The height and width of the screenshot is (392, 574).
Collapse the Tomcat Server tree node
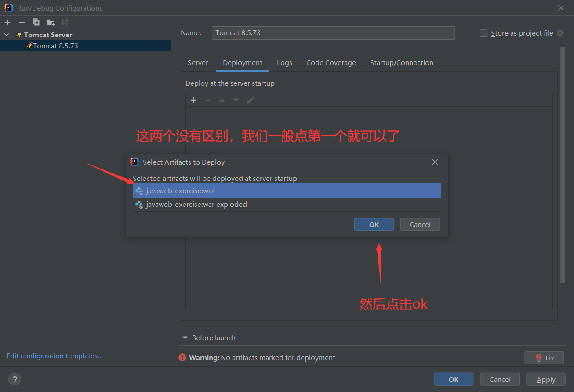pyautogui.click(x=7, y=35)
